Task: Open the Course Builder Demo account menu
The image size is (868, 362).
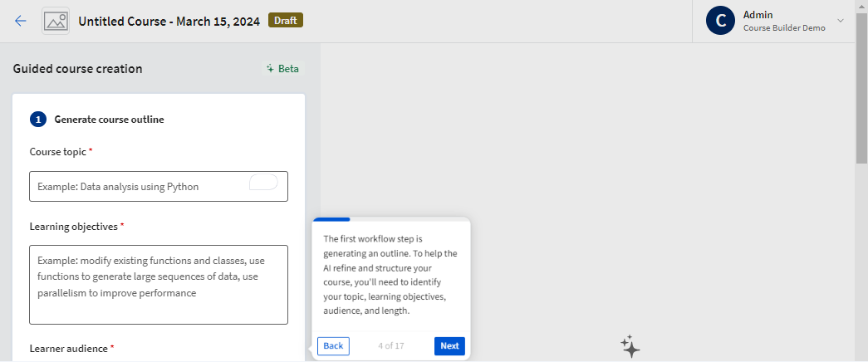Action: (783, 27)
